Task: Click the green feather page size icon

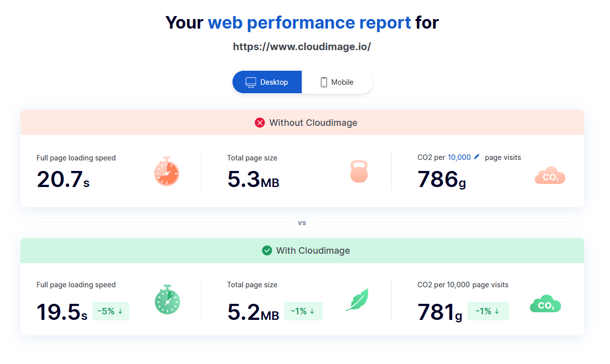Action: coord(357,299)
